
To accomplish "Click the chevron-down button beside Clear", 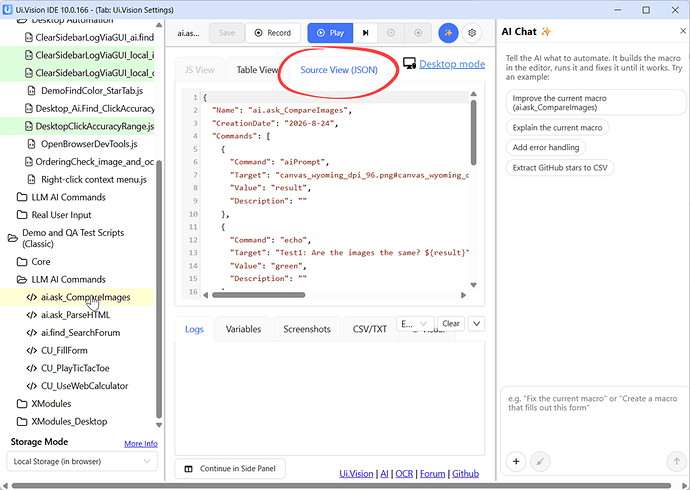I will (476, 324).
